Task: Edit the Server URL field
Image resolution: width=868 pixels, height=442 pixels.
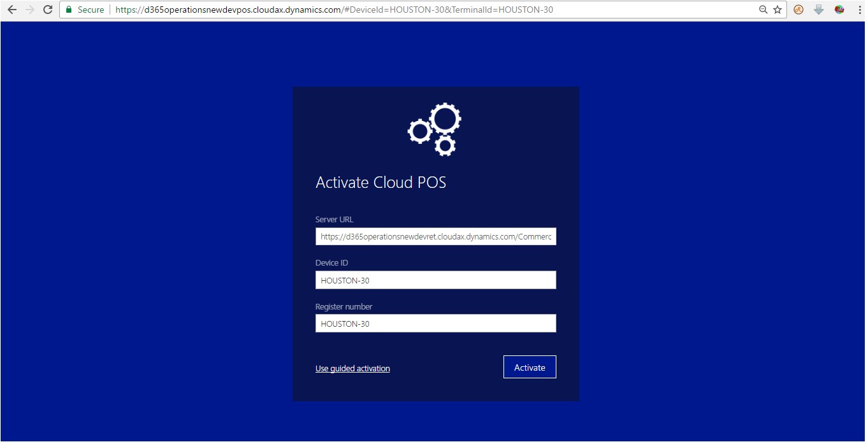Action: pos(436,237)
